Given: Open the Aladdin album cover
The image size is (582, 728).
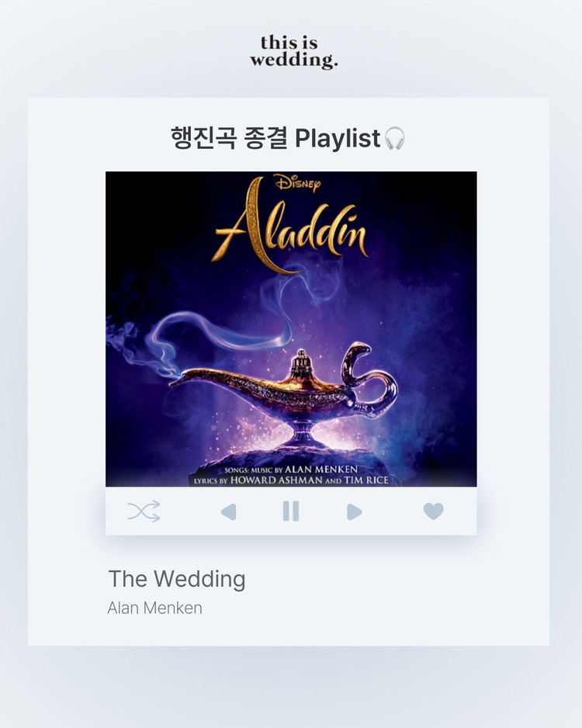Looking at the screenshot, I should (291, 329).
